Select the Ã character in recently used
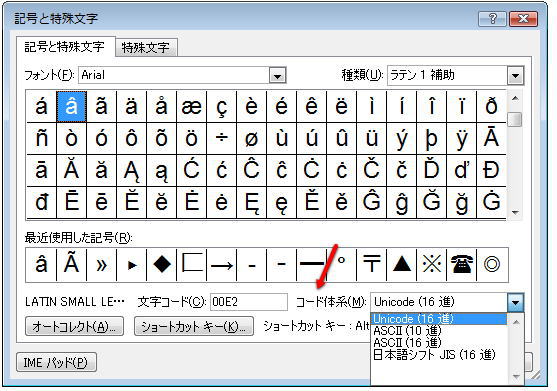The image size is (557, 391). (71, 265)
